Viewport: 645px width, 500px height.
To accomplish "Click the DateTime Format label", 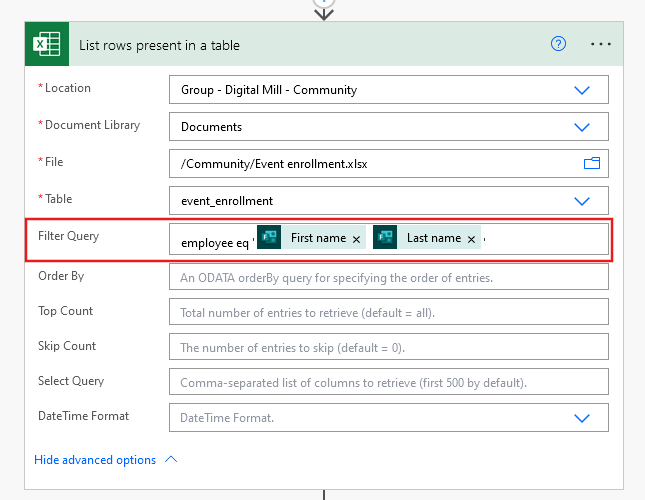I will click(x=84, y=416).
